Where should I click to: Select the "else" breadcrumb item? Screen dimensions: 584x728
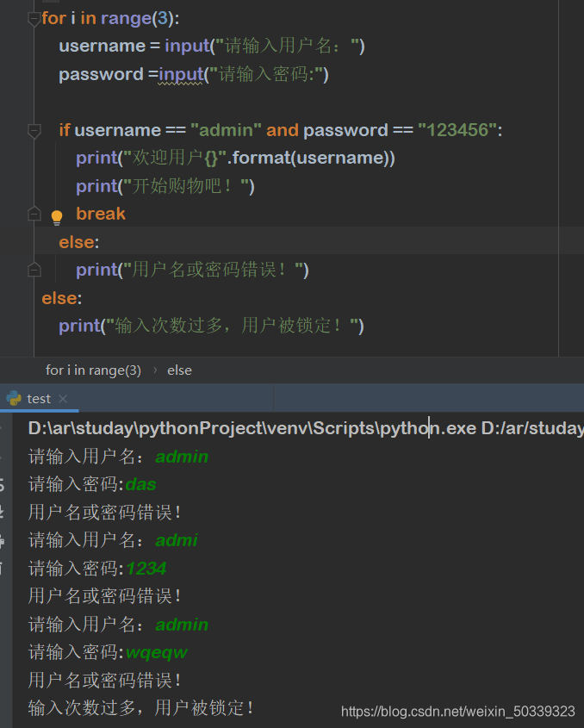point(179,370)
